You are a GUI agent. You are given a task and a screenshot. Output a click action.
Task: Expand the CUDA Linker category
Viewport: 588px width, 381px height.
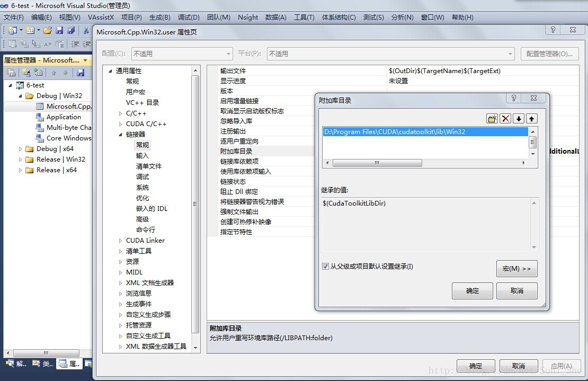[x=120, y=241]
